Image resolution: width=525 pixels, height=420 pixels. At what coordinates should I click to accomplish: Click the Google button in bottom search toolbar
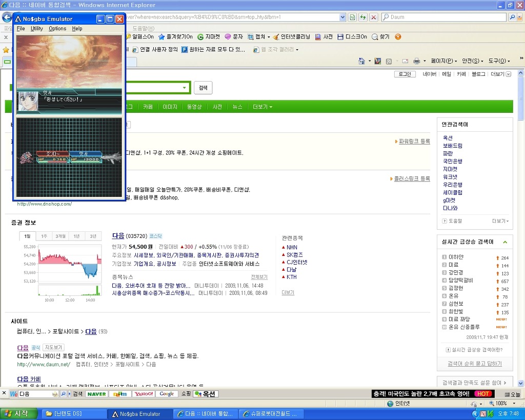[x=167, y=394]
